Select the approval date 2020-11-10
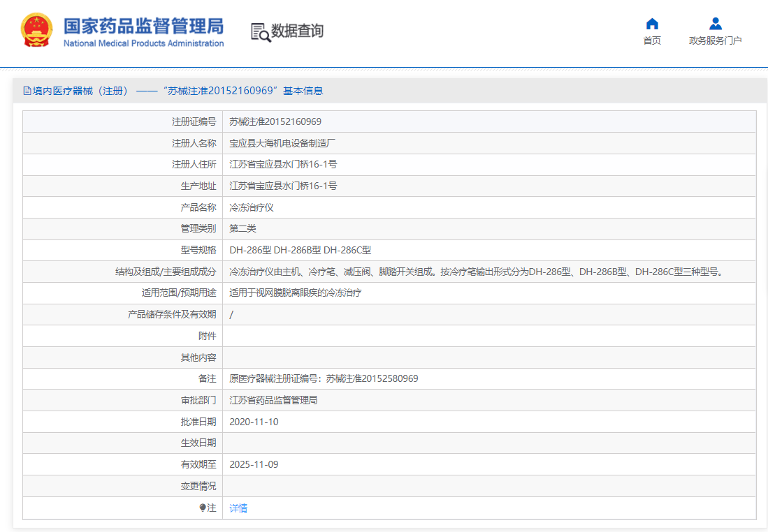Image resolution: width=768 pixels, height=532 pixels. click(x=254, y=422)
